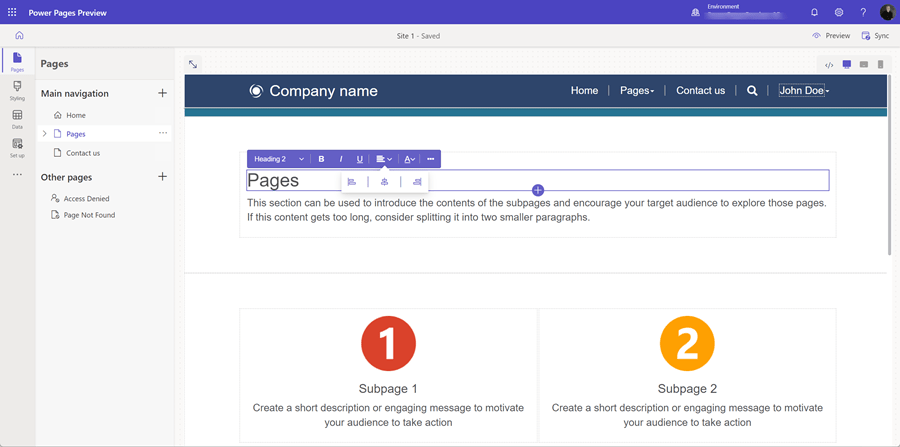Select the Page Not Found page
Viewport: 900px width, 447px height.
pyautogui.click(x=89, y=215)
